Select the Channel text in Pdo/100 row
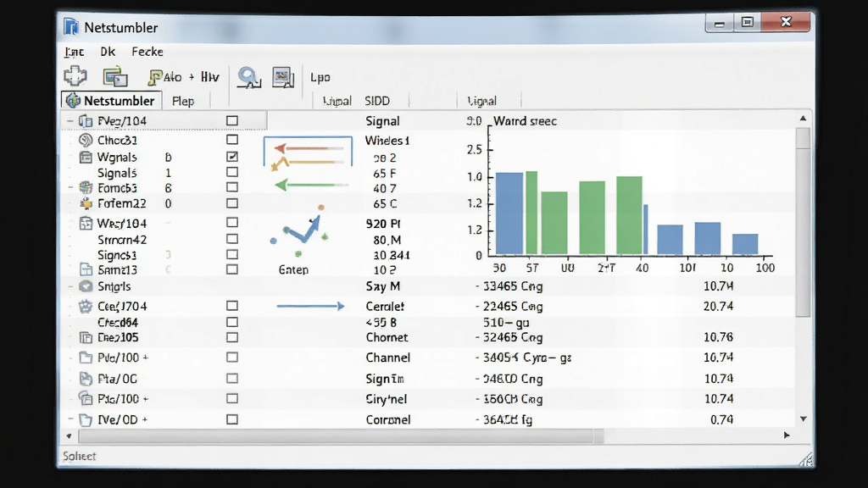The width and height of the screenshot is (868, 488). pos(388,358)
